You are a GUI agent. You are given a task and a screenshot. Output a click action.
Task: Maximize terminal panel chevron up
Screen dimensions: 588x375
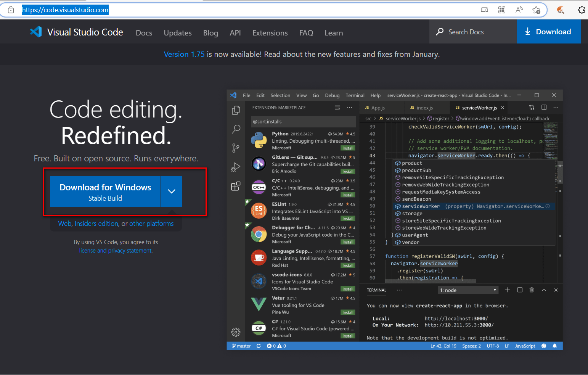[544, 290]
